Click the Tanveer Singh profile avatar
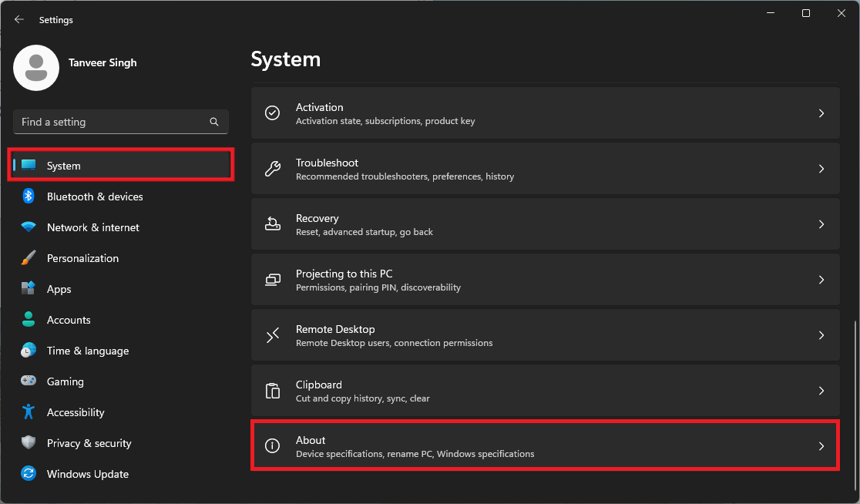 pos(35,68)
